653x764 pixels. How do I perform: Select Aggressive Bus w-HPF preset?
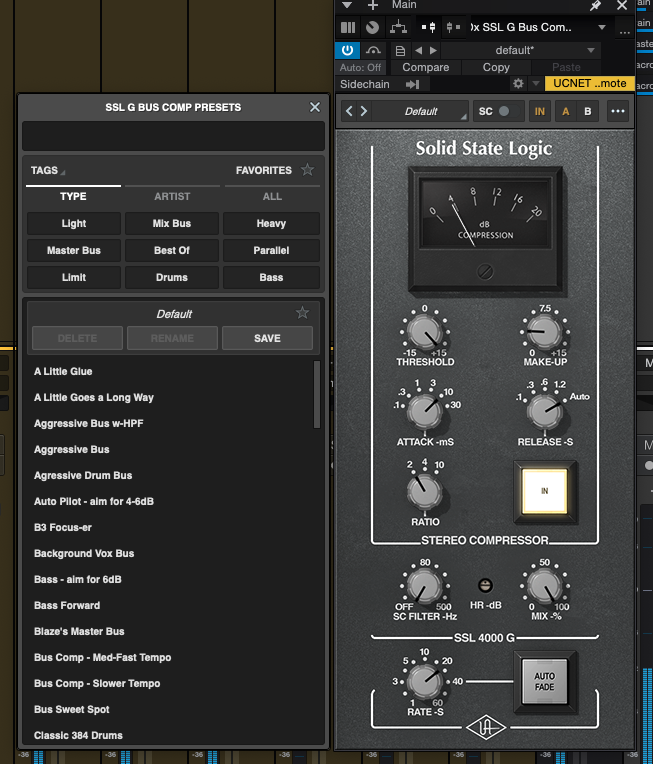pos(89,423)
